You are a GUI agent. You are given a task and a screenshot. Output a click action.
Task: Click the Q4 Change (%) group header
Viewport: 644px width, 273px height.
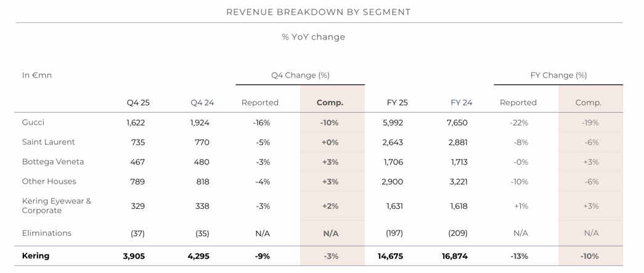point(300,75)
